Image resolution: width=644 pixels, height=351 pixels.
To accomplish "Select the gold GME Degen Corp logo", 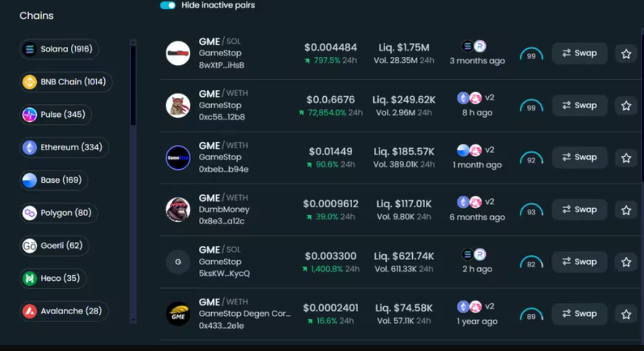I will click(178, 314).
